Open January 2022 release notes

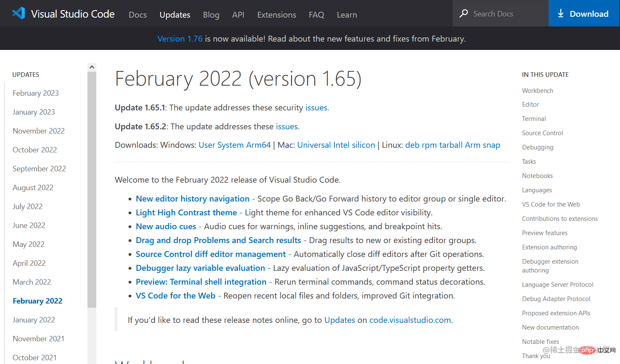[34, 320]
